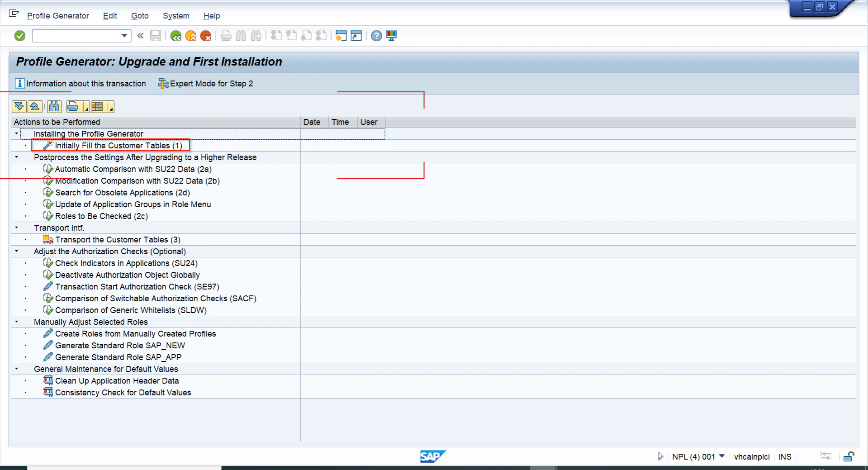Click Information about this transaction button
Viewport: 868px width, 470px height.
click(x=81, y=84)
